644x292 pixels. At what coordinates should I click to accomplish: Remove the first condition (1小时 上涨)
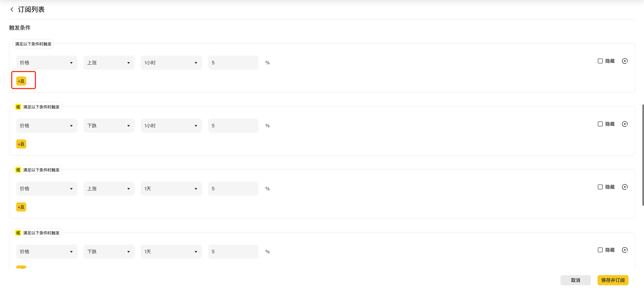[x=624, y=61]
